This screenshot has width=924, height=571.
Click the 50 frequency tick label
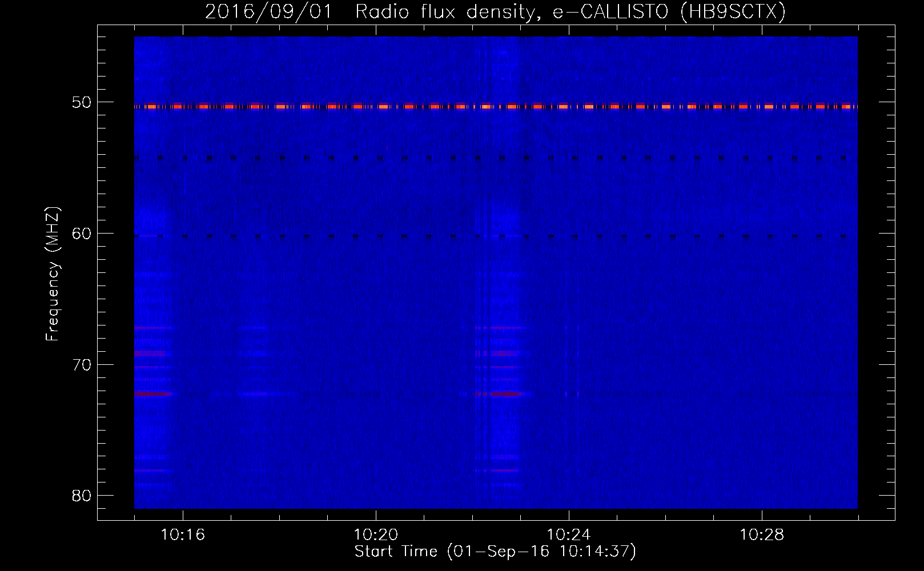[x=82, y=103]
